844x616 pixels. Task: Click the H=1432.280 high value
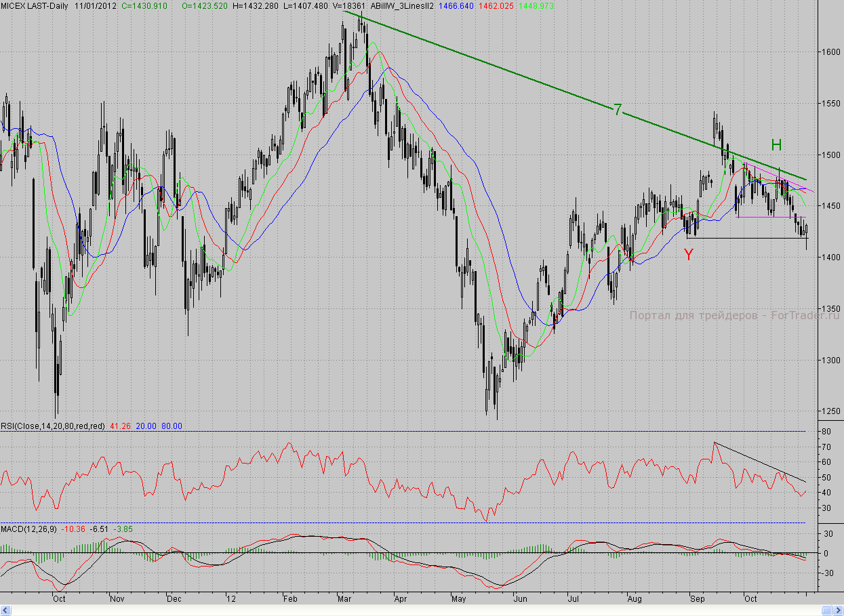tap(255, 5)
